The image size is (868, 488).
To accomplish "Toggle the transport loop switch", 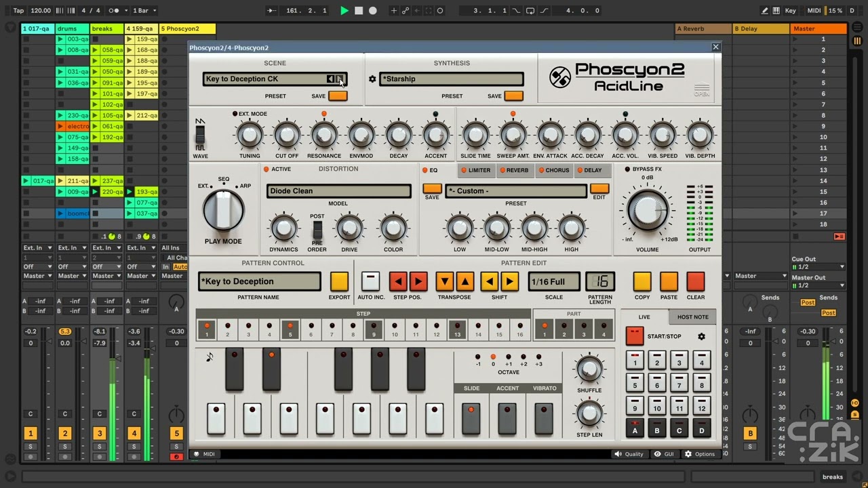I will tap(530, 10).
